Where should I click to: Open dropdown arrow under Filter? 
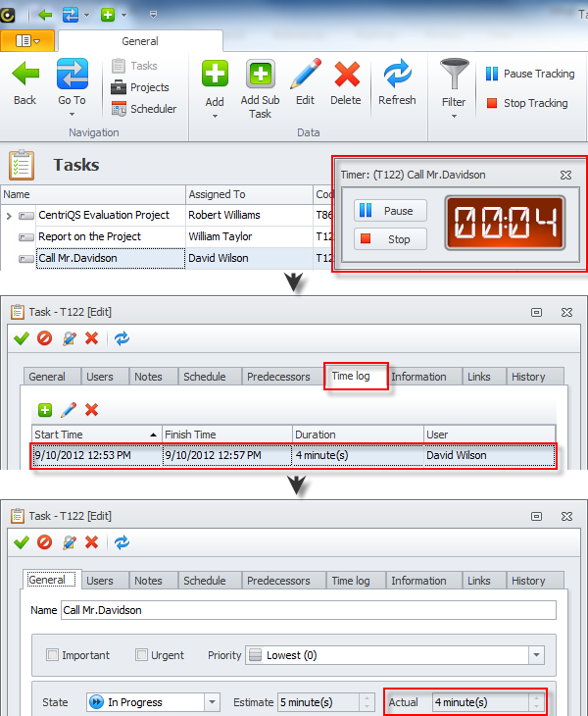[x=454, y=117]
